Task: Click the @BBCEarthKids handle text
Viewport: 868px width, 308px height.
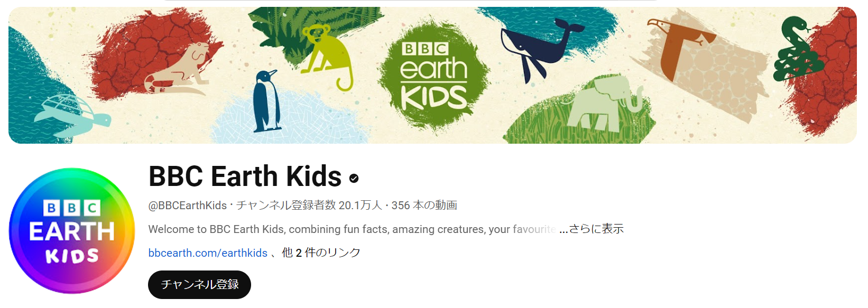Action: click(187, 205)
